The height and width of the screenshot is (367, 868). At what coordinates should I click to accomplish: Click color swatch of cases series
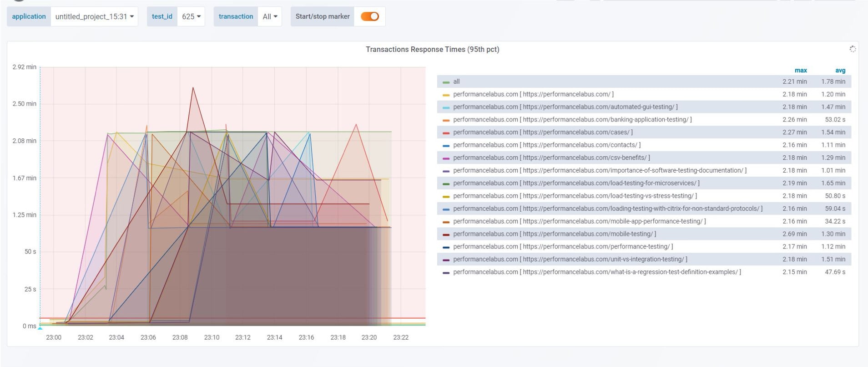(446, 133)
